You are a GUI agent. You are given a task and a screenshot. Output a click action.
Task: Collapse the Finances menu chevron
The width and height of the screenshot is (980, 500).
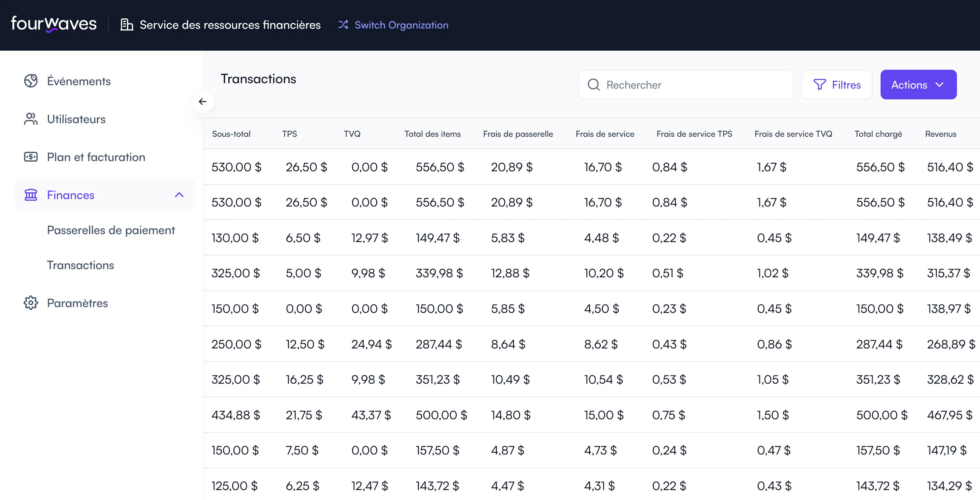(179, 195)
